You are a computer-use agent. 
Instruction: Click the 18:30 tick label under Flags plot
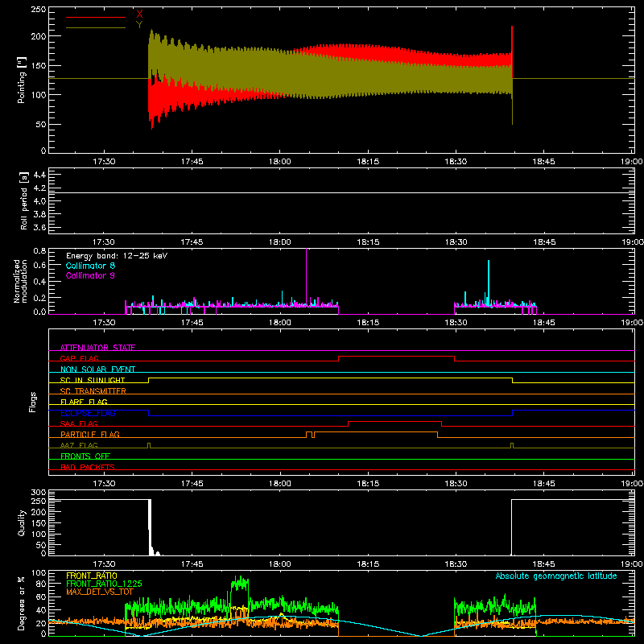click(456, 484)
